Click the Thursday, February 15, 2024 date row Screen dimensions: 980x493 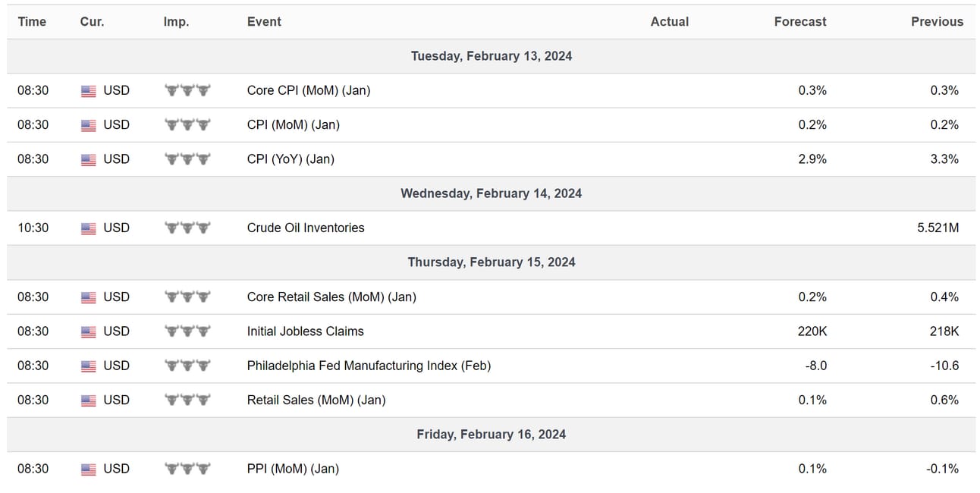coord(492,262)
